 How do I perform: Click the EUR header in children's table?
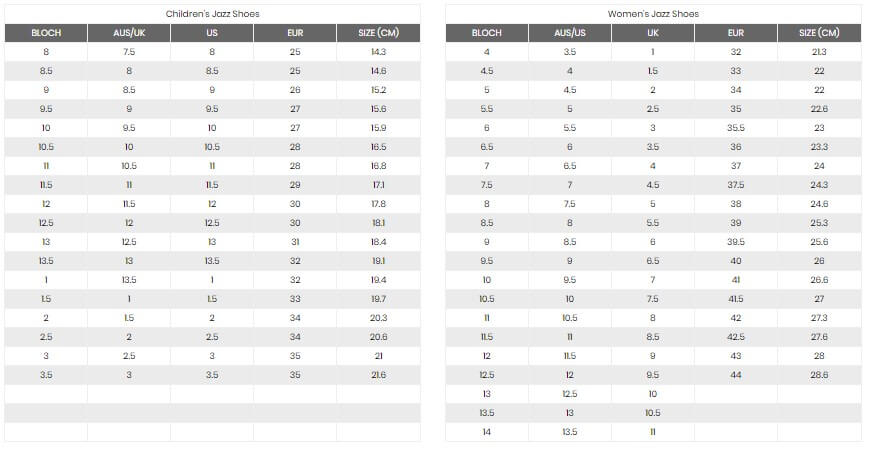point(295,33)
